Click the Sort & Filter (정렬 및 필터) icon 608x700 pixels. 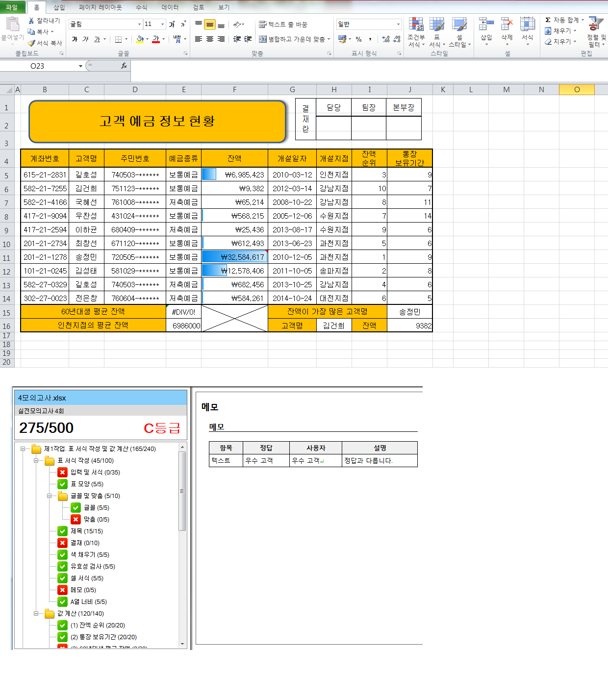(x=596, y=25)
